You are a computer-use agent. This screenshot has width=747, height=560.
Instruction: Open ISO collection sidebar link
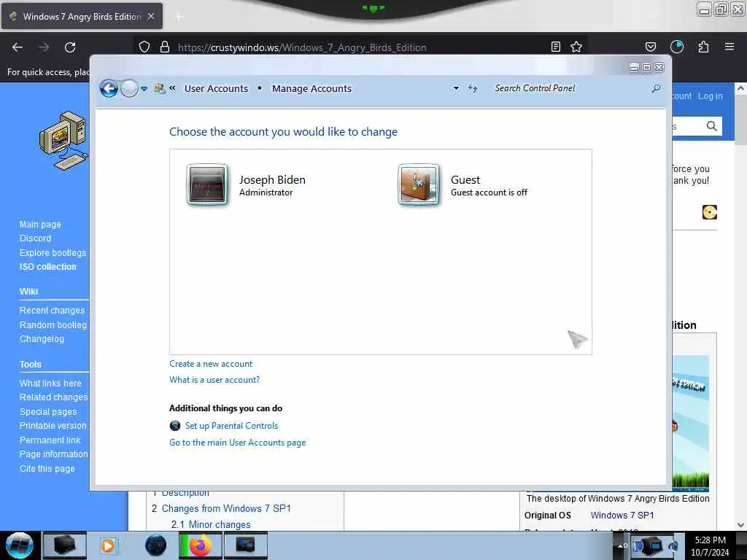[47, 267]
